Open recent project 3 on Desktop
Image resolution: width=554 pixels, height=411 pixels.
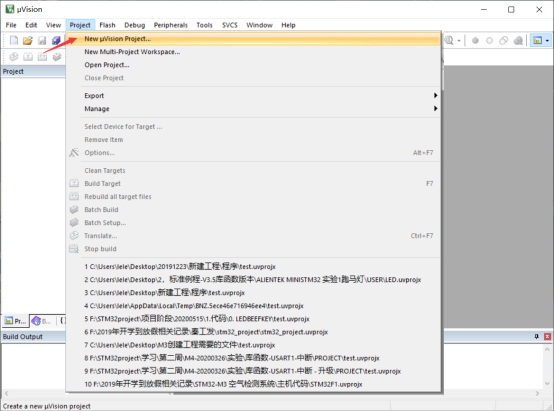pyautogui.click(x=253, y=293)
